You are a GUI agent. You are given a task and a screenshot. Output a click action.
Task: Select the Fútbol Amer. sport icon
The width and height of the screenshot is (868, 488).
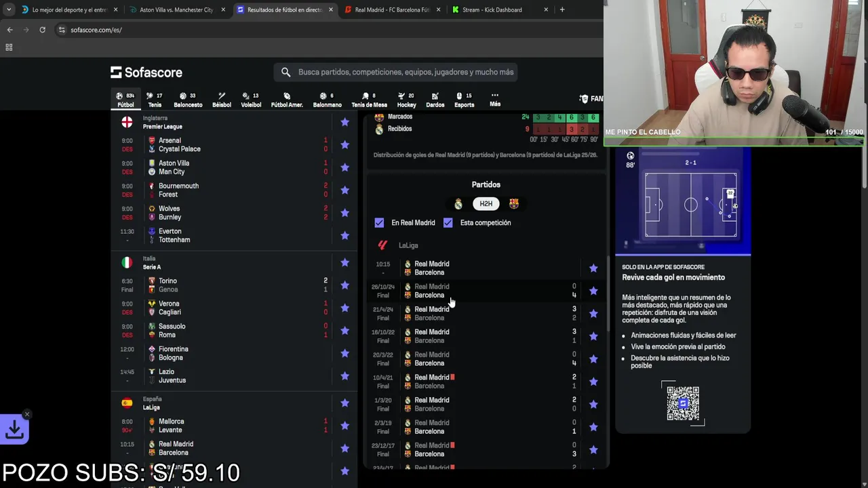pyautogui.click(x=287, y=100)
